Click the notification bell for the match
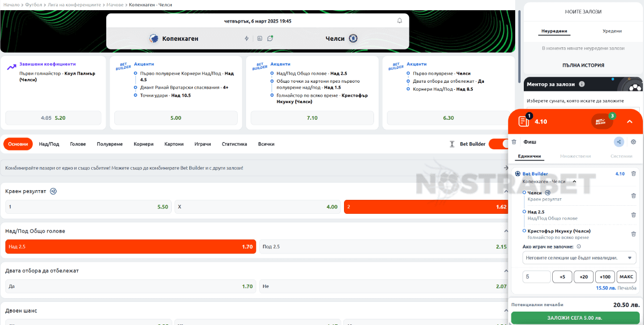644x325 pixels. point(399,21)
